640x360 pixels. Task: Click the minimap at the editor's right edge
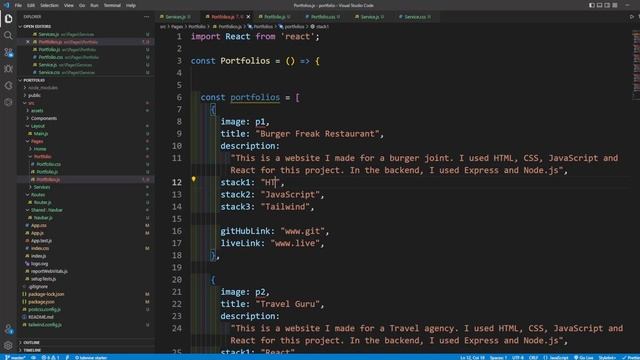tap(636, 65)
